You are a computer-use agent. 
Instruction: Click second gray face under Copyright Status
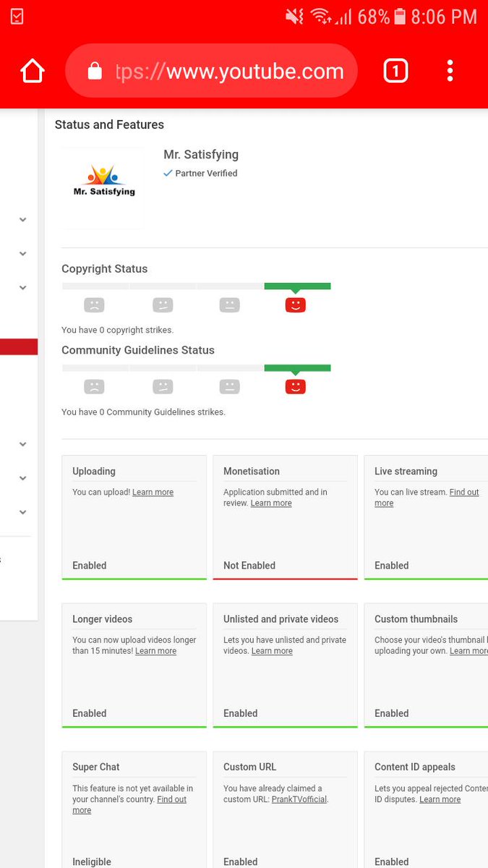pos(163,305)
